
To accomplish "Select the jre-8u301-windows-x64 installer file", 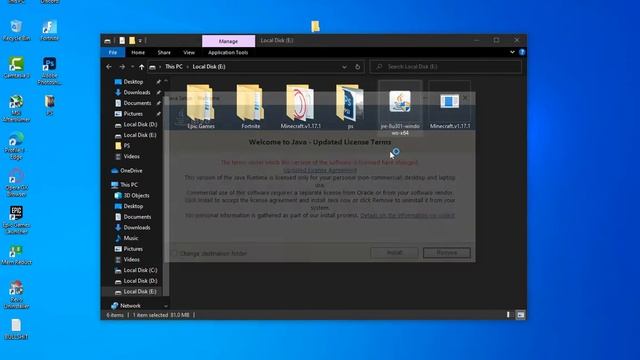I will tap(400, 109).
